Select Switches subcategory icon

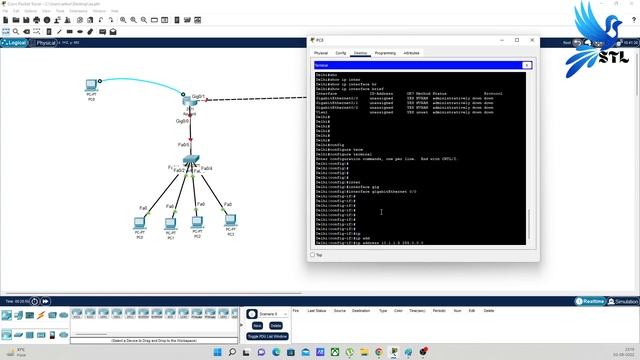click(x=18, y=335)
